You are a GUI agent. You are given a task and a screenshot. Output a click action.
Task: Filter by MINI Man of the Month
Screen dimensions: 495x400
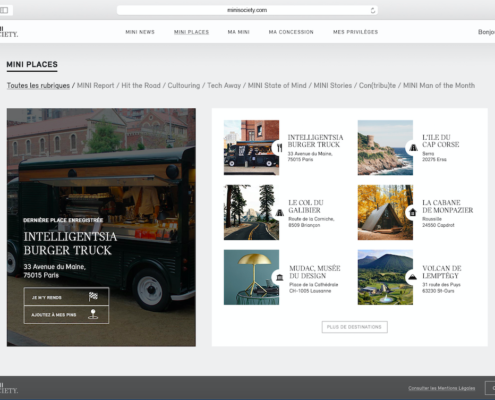pos(439,86)
